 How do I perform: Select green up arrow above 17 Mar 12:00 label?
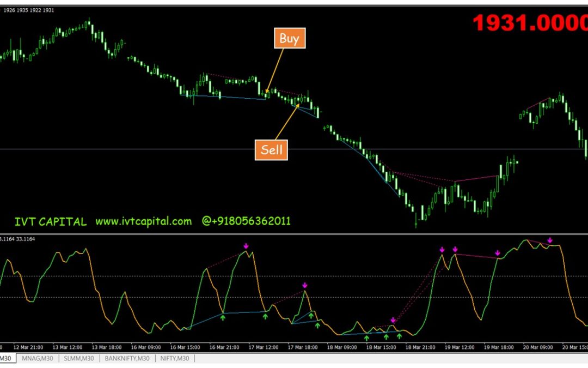pyautogui.click(x=265, y=317)
